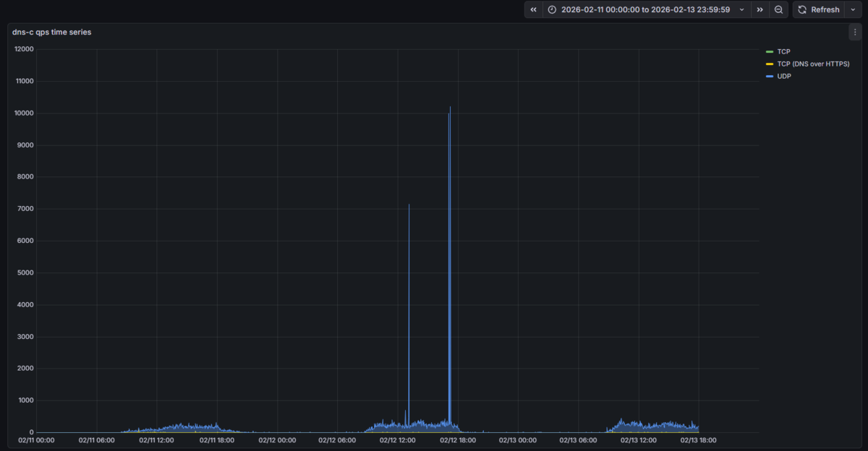Click the 02/11 12:00 x-axis label
The height and width of the screenshot is (451, 868).
tap(157, 439)
